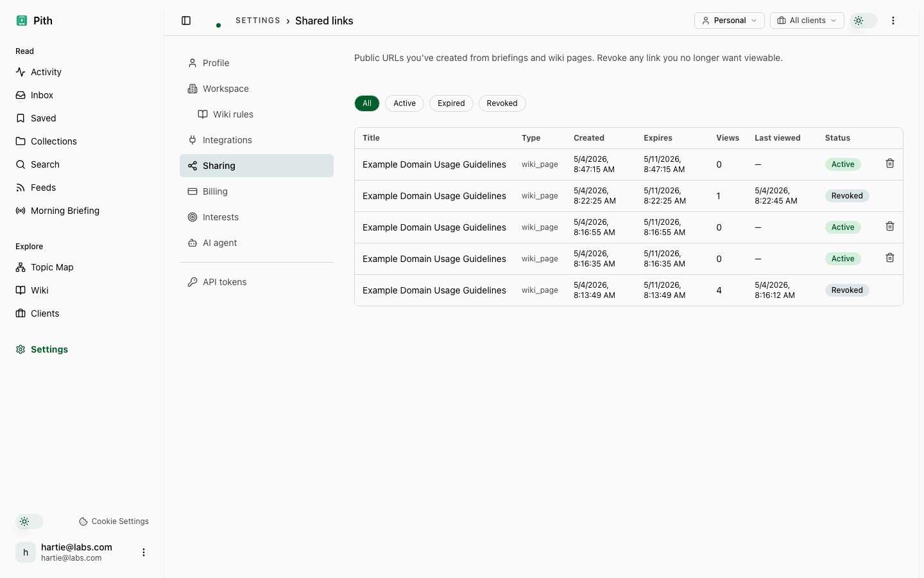Click the Settings gear icon
924x578 pixels.
pyautogui.click(x=21, y=349)
